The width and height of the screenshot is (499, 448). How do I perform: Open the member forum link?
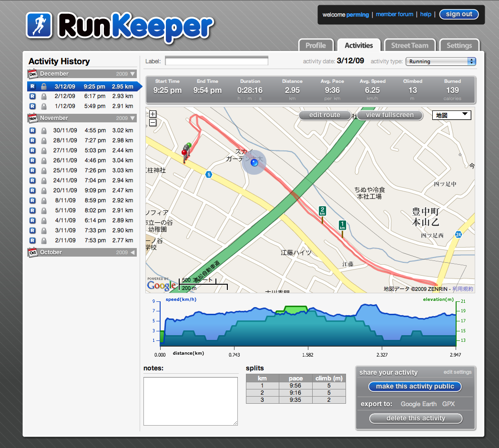coord(394,14)
